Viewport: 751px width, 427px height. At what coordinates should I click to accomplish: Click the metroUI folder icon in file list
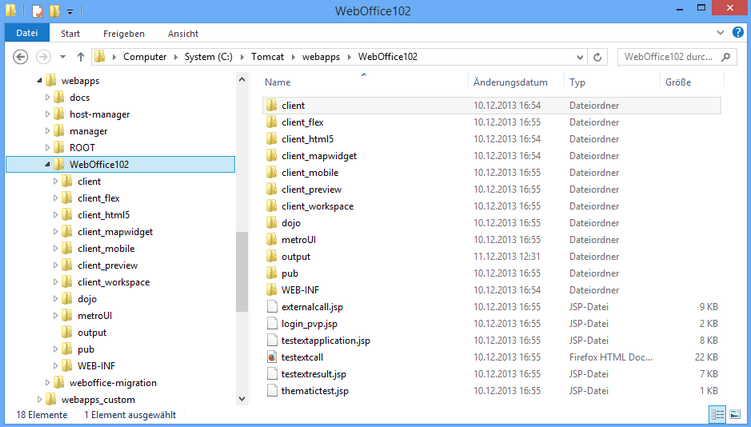pyautogui.click(x=272, y=240)
